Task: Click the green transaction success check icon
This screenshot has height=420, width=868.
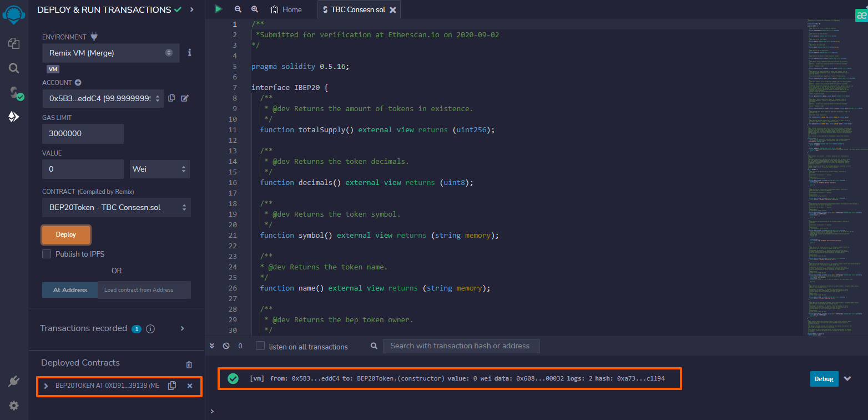Action: (x=233, y=378)
